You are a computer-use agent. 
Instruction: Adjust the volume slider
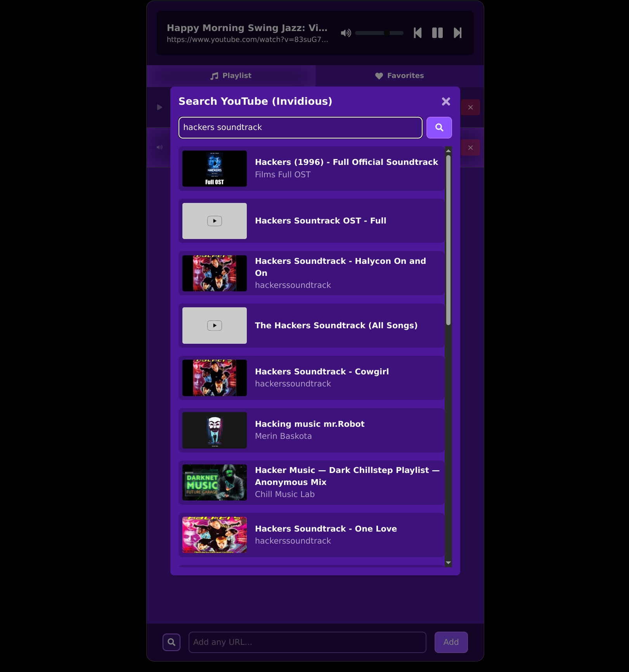coord(379,33)
